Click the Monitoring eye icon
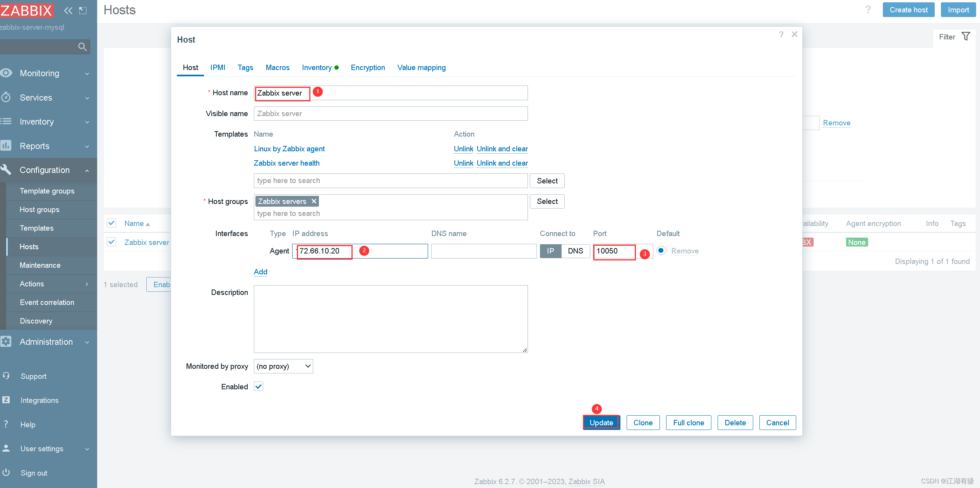Viewport: 980px width, 488px height. 6,73
